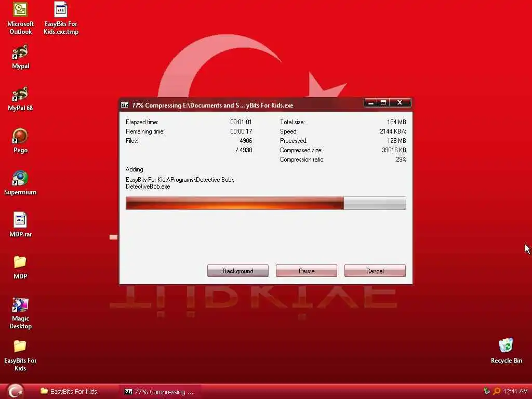Open the MDP folder on desktop

pyautogui.click(x=20, y=267)
